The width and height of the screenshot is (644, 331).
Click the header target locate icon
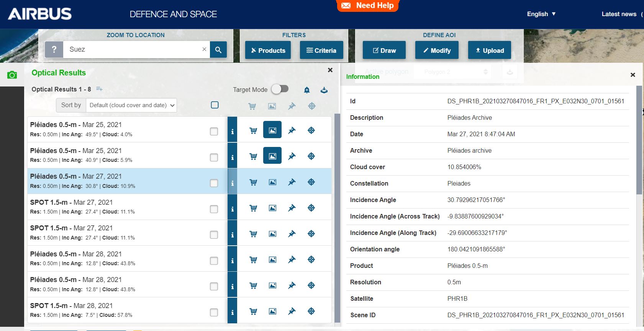312,106
